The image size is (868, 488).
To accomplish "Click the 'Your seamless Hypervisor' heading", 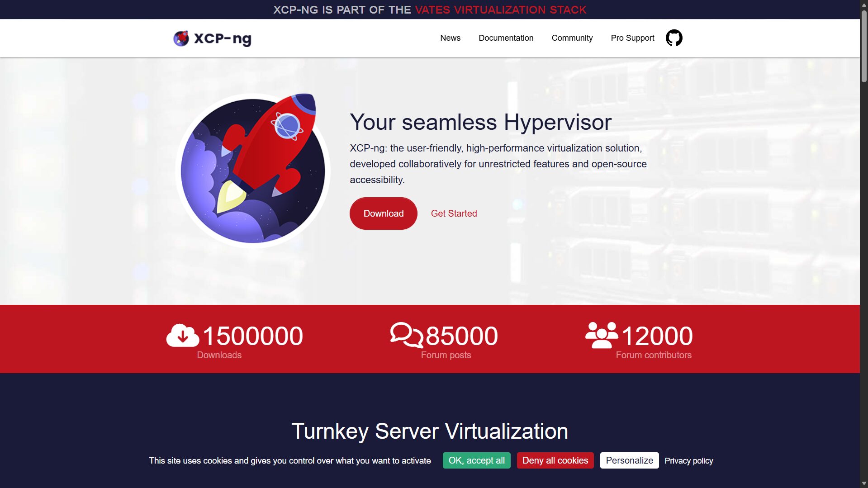I will 480,122.
